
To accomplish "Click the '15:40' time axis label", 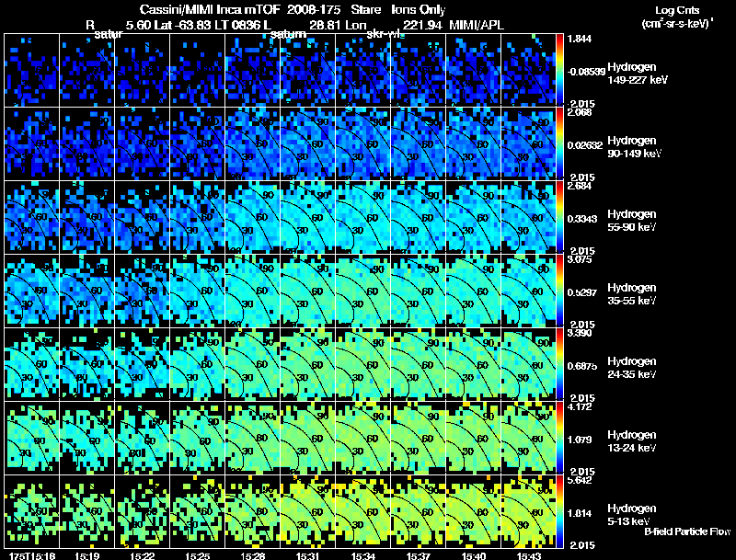I will 474,555.
